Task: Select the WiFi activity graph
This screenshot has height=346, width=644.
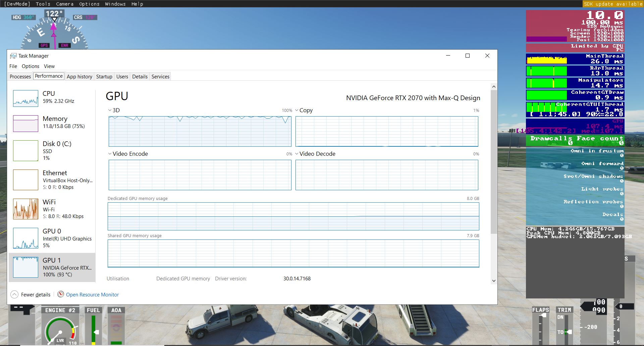Action: [x=25, y=209]
